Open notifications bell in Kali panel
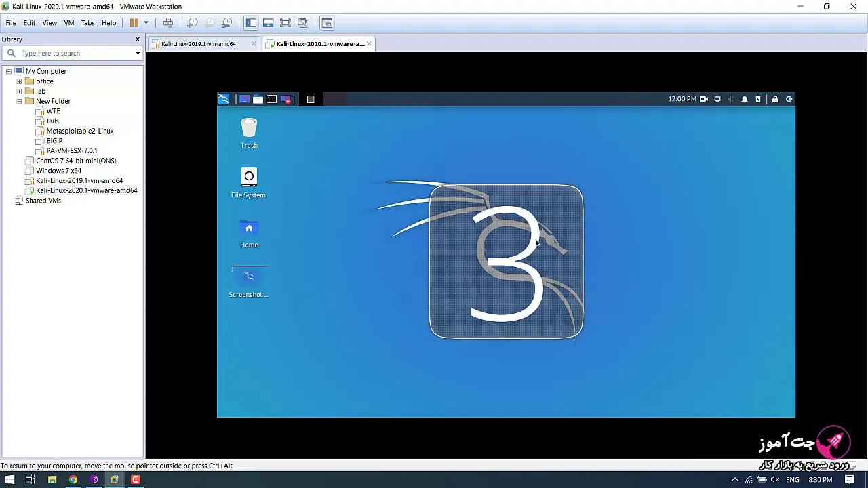Viewport: 868px width, 488px height. pos(745,99)
